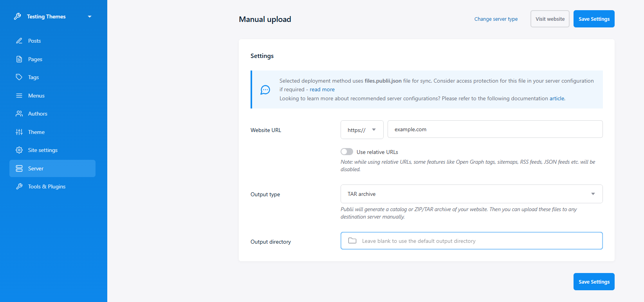Screen dimensions: 644x302
Task: Click the Pages document icon
Action: [19, 59]
